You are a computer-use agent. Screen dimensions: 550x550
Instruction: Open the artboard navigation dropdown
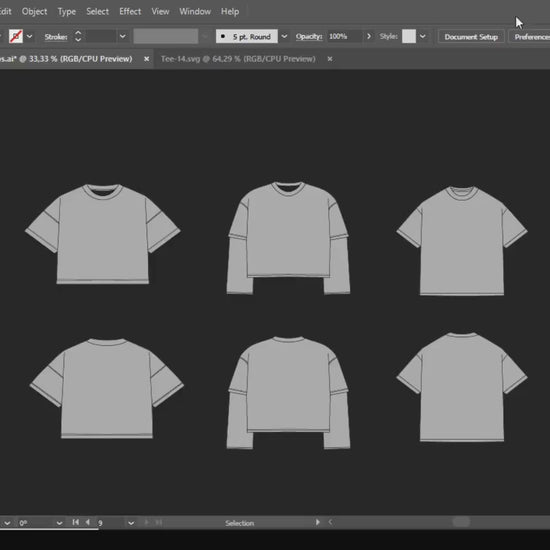point(131,523)
